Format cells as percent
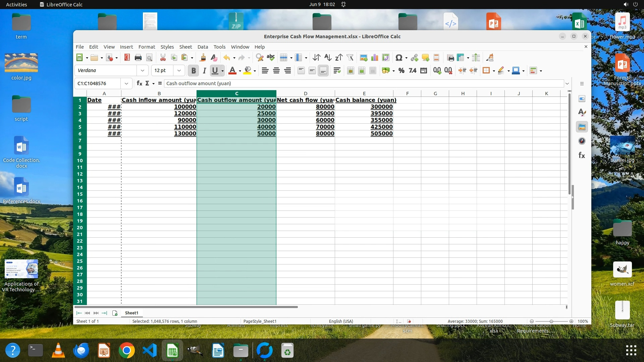 tap(401, 70)
